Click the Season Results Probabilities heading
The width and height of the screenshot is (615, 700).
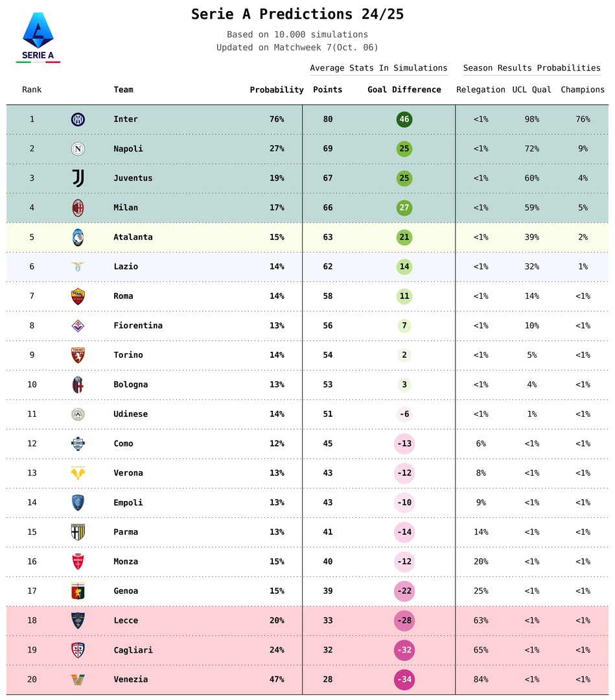pos(531,68)
